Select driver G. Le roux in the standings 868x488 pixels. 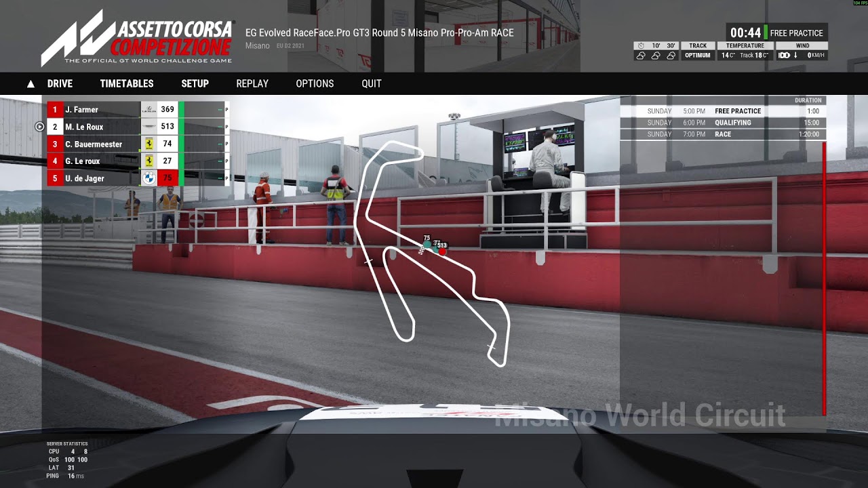point(83,161)
